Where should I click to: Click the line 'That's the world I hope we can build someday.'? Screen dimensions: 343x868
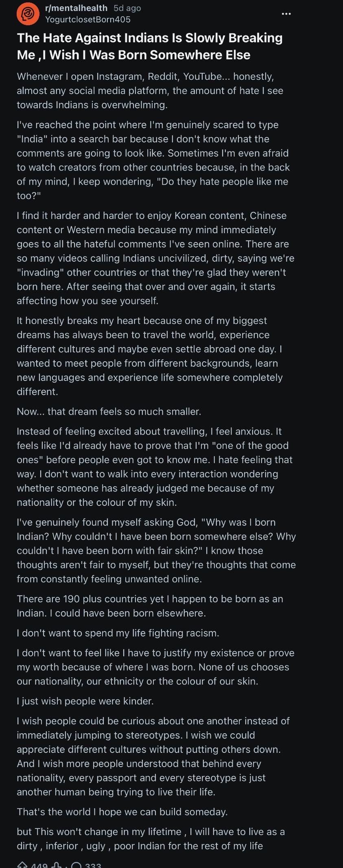122,812
